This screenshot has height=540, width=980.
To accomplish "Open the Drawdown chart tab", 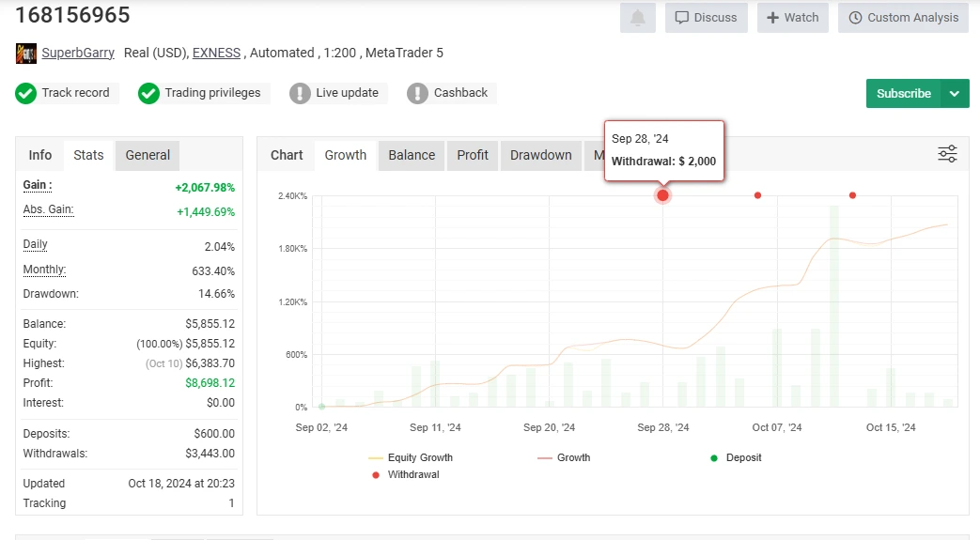I will (540, 155).
